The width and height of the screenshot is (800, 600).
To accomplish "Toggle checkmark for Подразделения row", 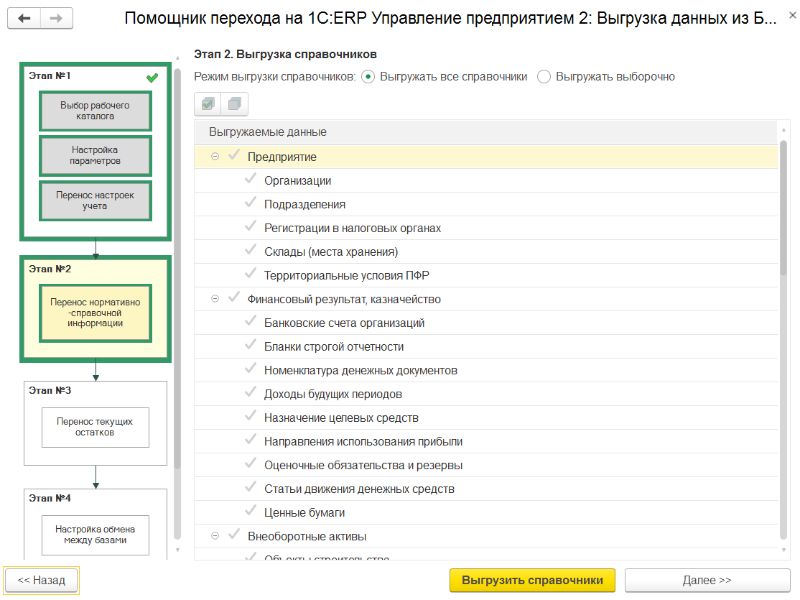I will coord(251,203).
